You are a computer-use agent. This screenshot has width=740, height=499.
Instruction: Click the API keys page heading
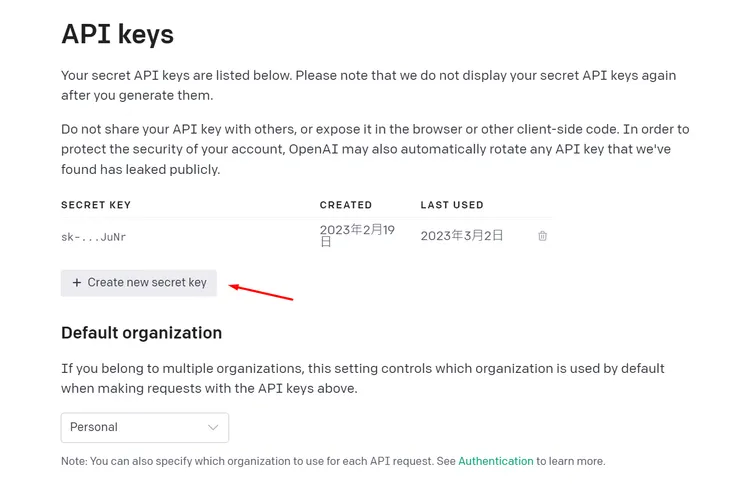[117, 34]
